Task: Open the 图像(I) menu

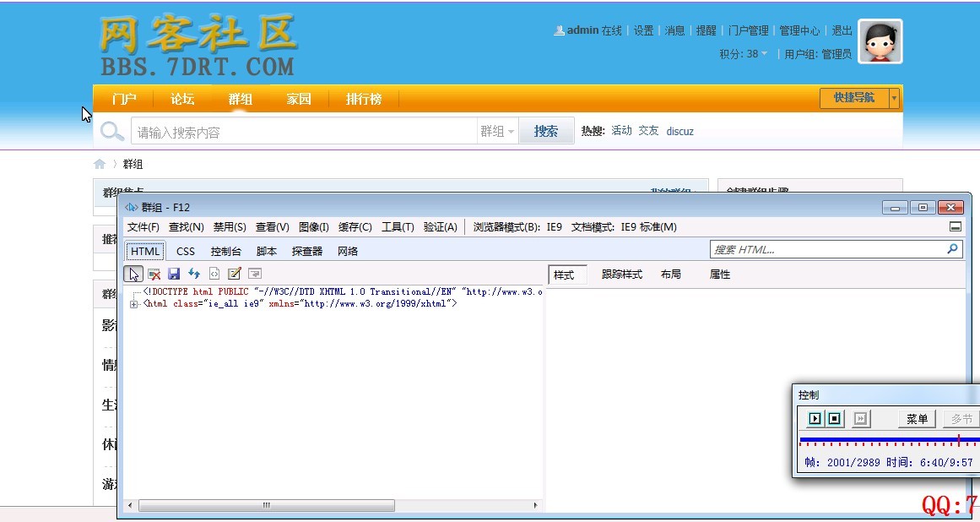Action: pos(314,227)
